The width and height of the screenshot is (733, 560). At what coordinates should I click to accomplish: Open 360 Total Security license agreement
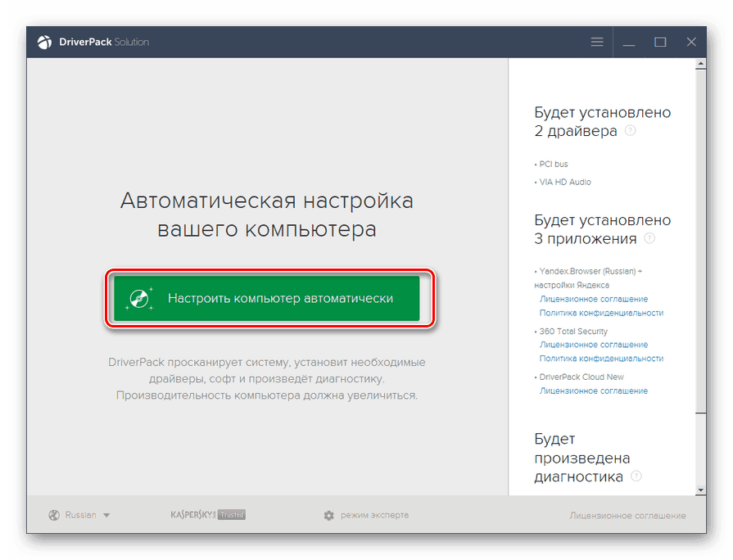(595, 344)
